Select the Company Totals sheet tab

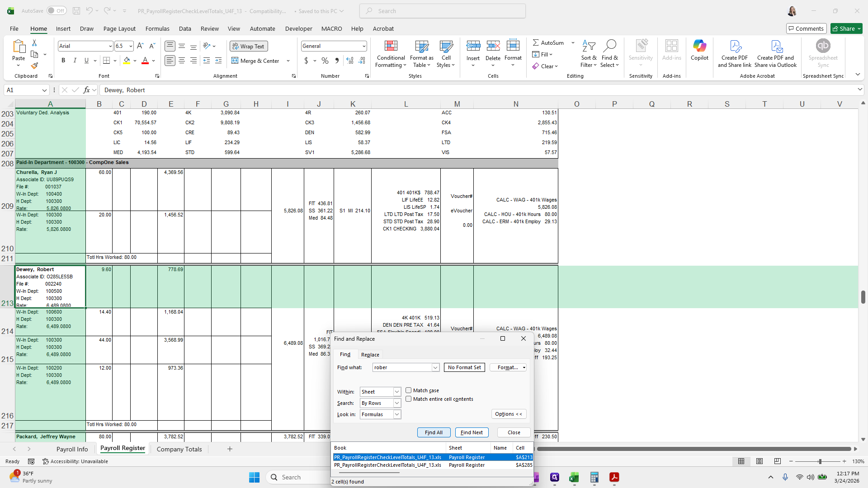[x=179, y=449]
